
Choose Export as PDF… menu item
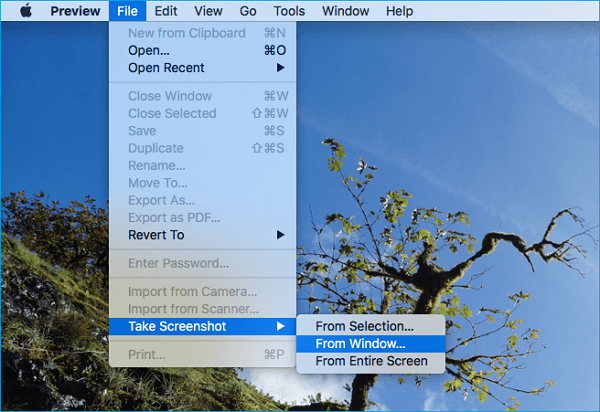[202, 218]
